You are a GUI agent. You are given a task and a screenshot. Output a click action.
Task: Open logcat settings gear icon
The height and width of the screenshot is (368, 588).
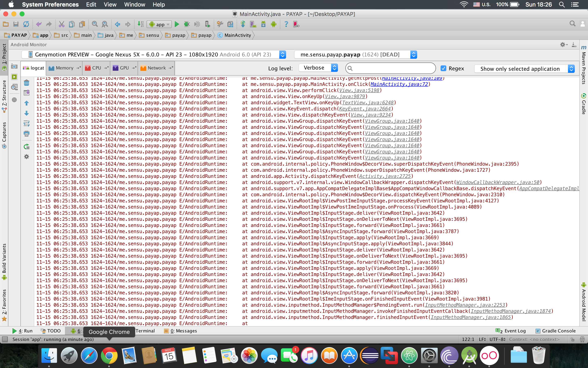27,157
